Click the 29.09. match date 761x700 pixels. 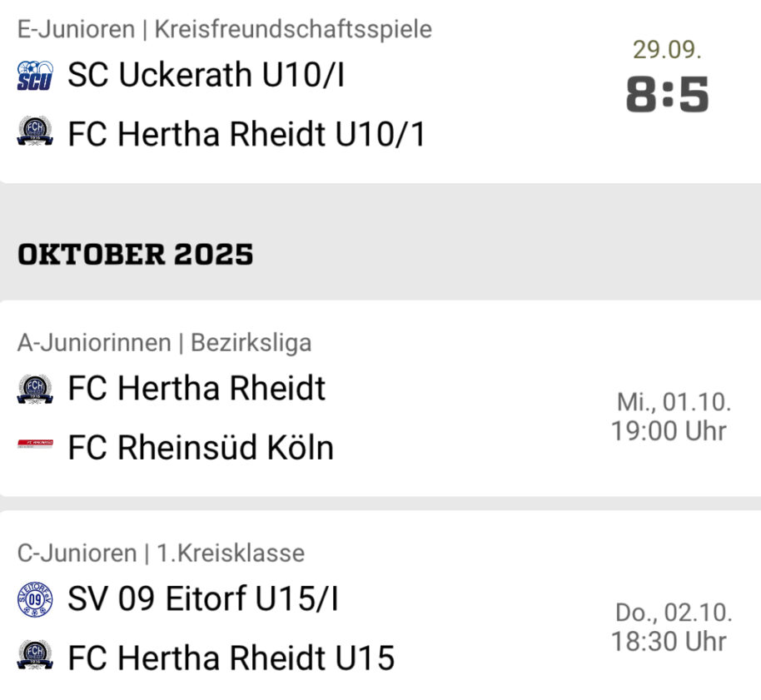pos(667,50)
